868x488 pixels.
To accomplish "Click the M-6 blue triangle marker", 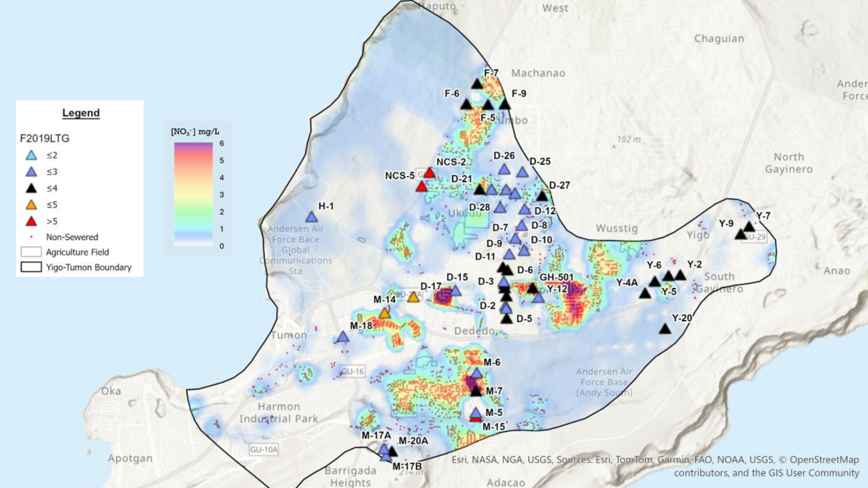I will tap(476, 373).
